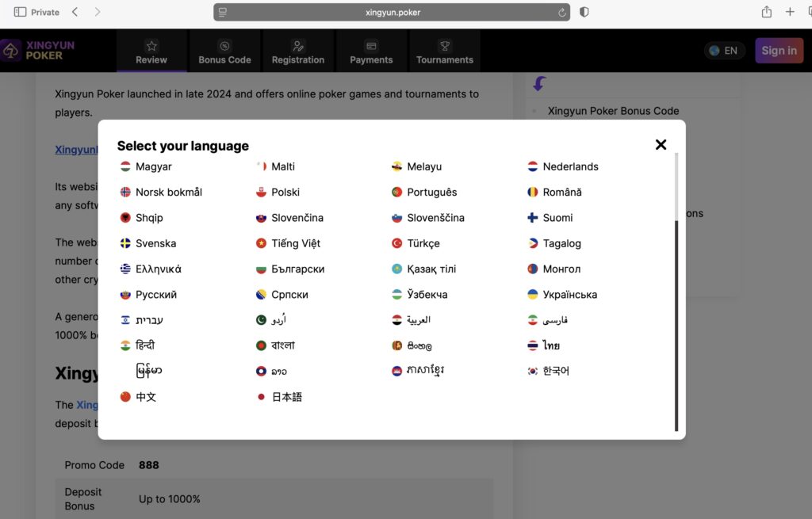Select the Norsk bokmål flag icon

pyautogui.click(x=125, y=192)
